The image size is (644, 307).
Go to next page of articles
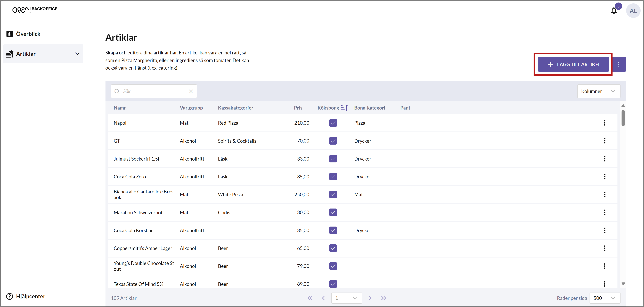[x=370, y=298]
